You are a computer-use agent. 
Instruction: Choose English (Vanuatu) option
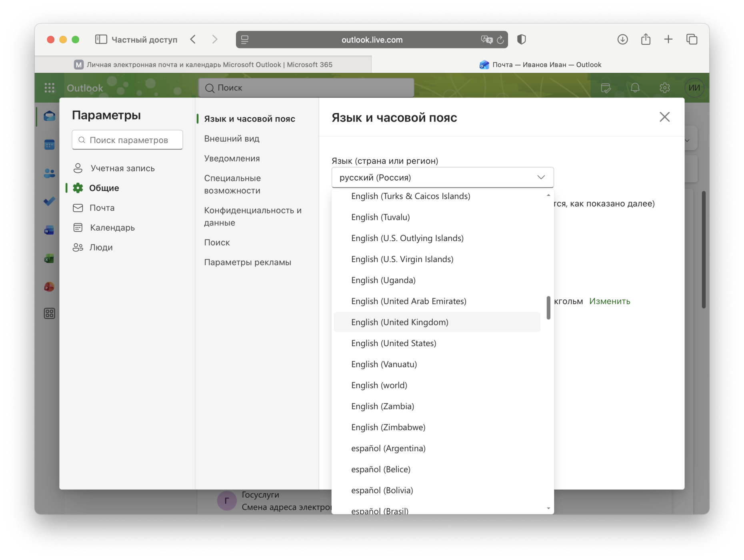click(437, 365)
